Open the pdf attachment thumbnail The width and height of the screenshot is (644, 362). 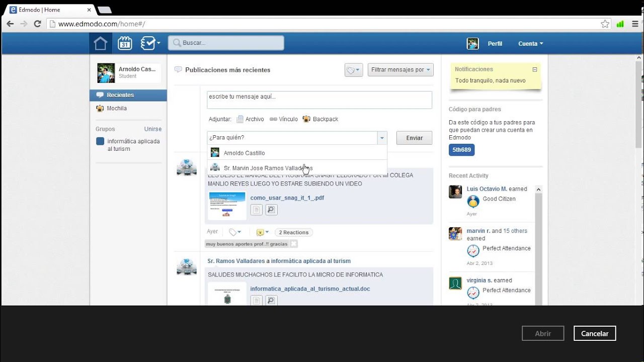pos(227,205)
